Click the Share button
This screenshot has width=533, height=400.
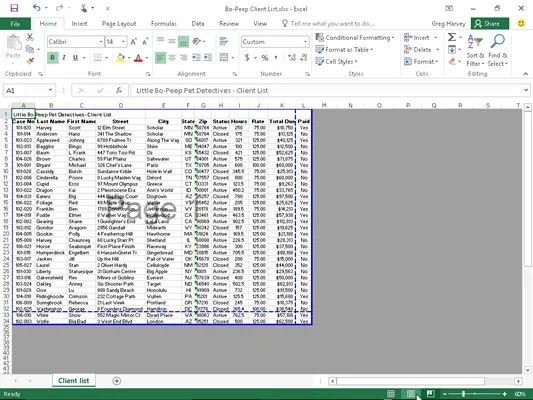point(490,24)
